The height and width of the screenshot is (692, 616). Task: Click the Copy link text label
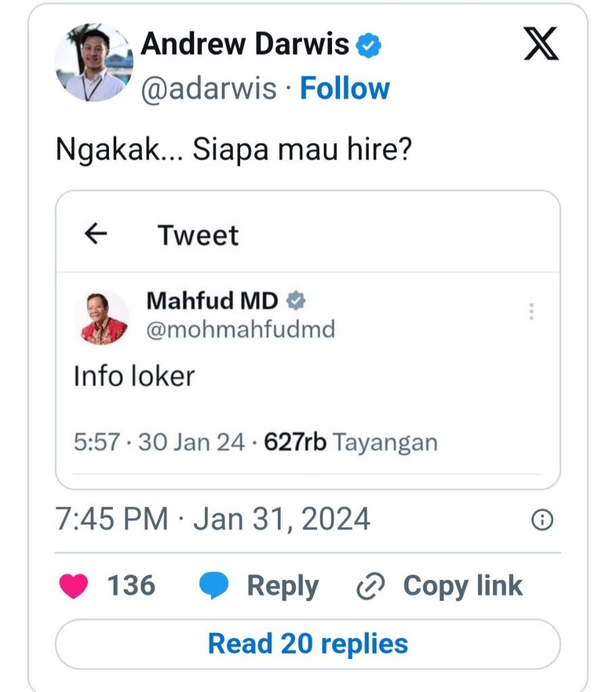(x=462, y=585)
